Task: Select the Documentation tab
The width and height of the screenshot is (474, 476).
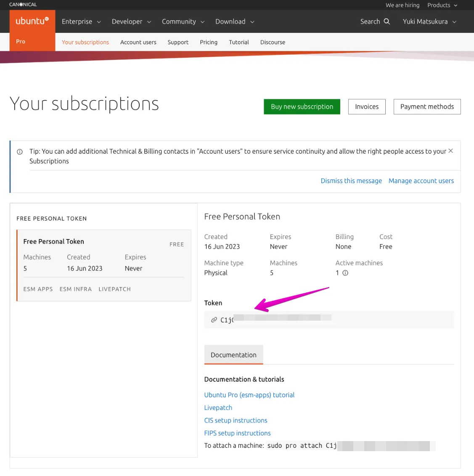Action: 233,355
